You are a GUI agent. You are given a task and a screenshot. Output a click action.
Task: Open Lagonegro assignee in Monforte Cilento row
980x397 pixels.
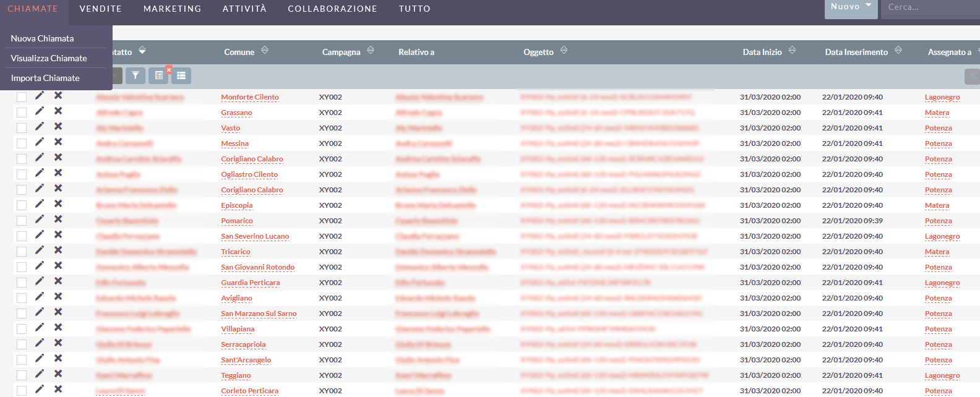(x=942, y=97)
